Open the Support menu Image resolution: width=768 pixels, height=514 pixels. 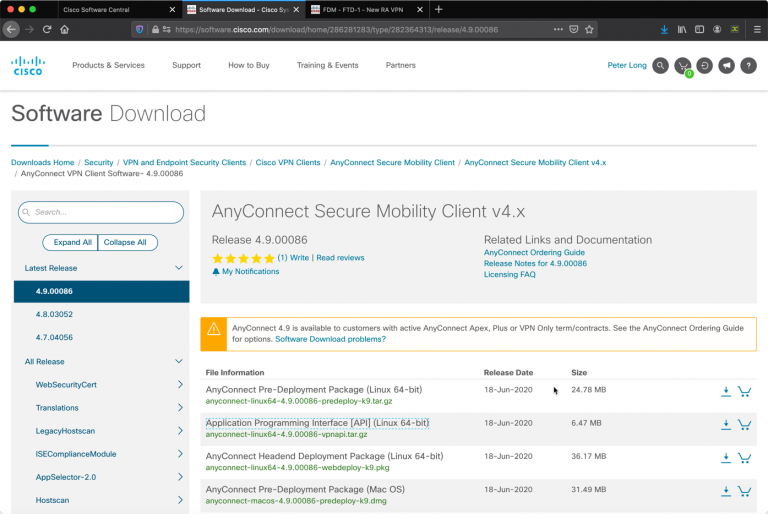coord(186,65)
